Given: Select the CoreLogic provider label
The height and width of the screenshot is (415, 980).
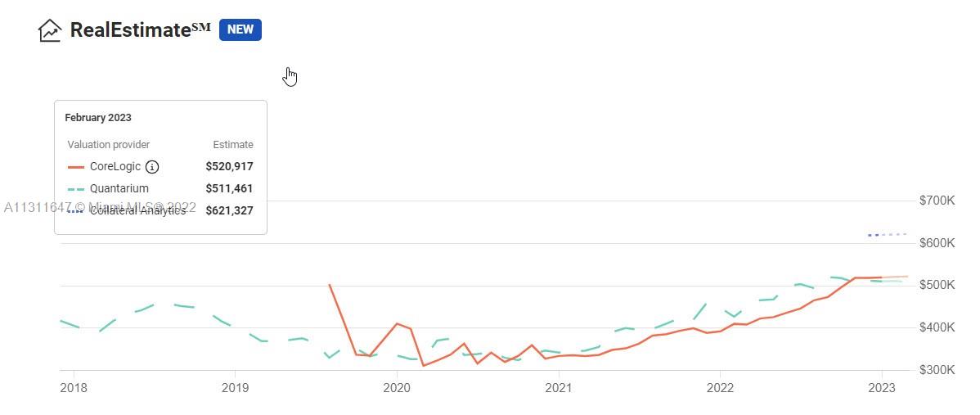Looking at the screenshot, I should coord(115,167).
